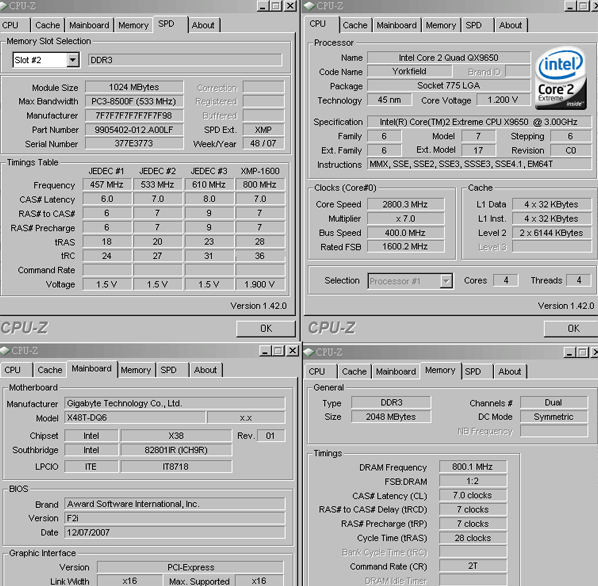This screenshot has width=598, height=586.
Task: Click Level 2 cache 2 x 6144 KBytes
Action: pos(551,233)
